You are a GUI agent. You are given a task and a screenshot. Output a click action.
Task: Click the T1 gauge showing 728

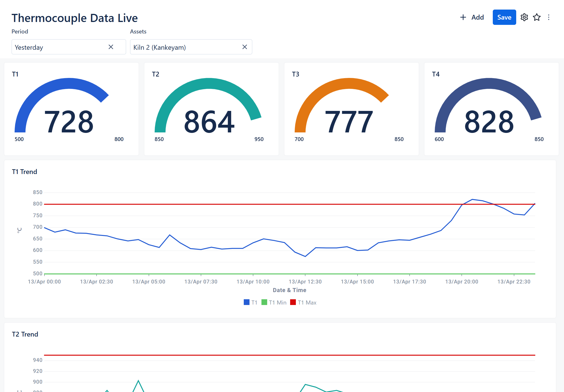[x=69, y=122]
